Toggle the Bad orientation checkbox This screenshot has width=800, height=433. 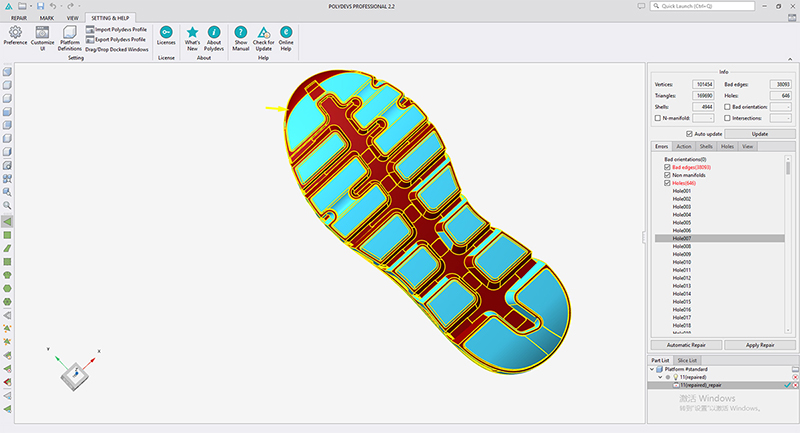727,107
